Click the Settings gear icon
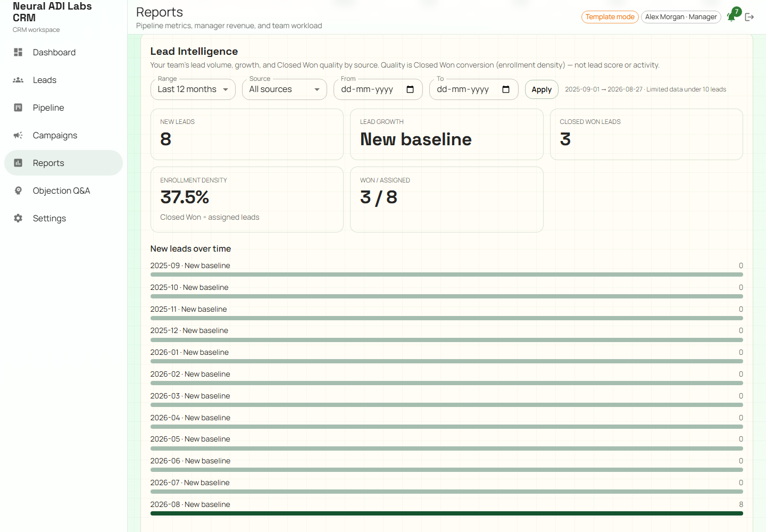This screenshot has width=766, height=532. click(x=18, y=218)
